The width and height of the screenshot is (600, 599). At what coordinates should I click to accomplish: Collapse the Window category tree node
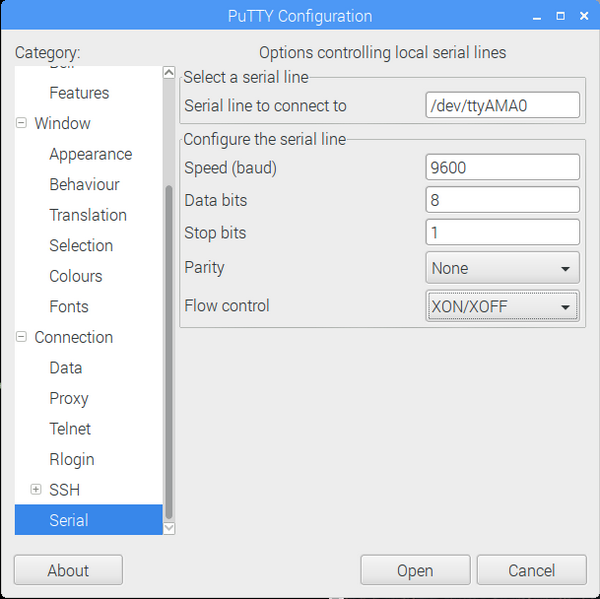pyautogui.click(x=21, y=123)
